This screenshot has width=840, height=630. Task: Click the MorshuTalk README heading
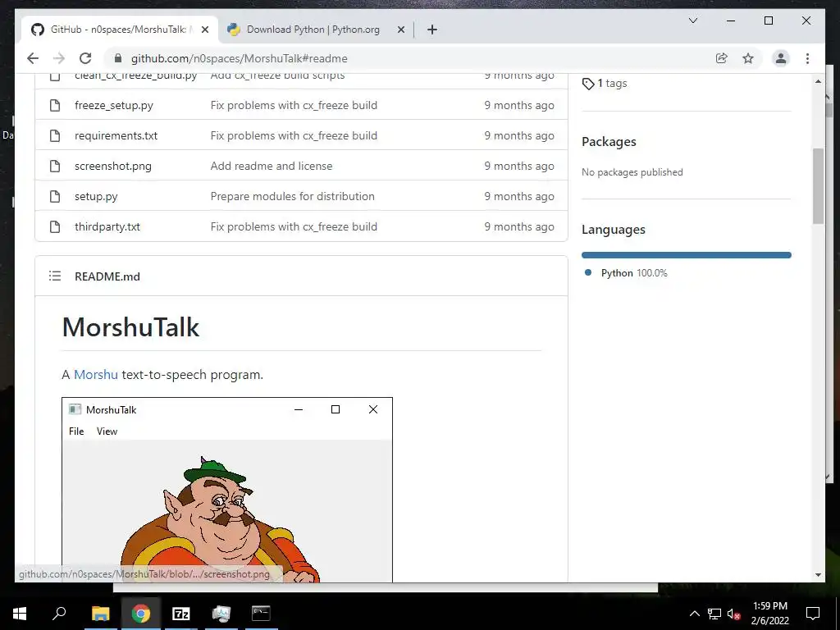point(130,326)
